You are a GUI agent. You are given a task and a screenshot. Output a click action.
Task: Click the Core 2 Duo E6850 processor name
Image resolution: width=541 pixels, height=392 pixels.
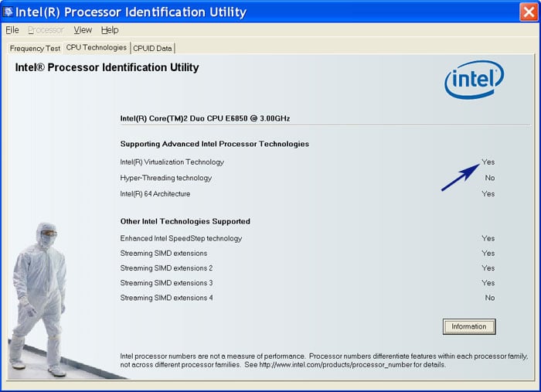tap(205, 118)
